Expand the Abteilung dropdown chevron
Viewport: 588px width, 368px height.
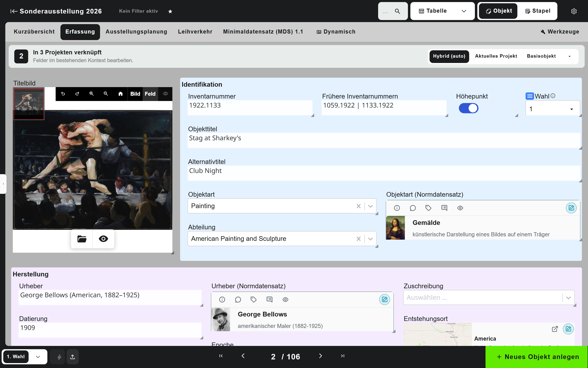point(370,239)
